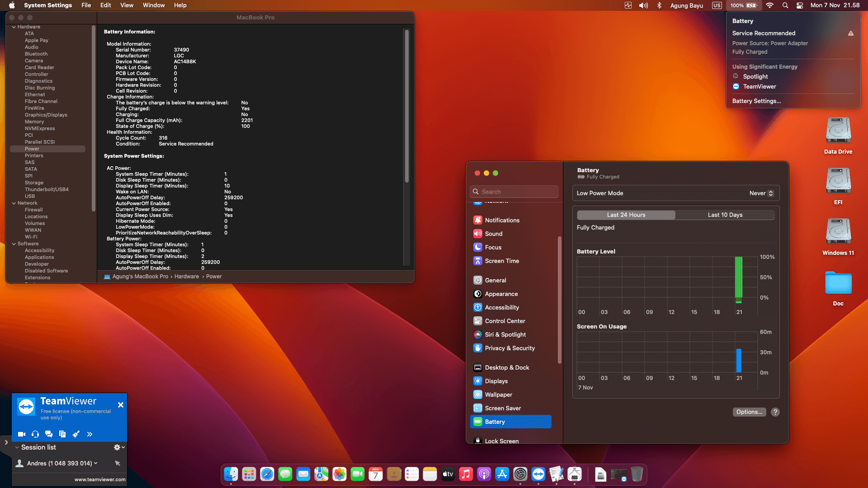Open Focus settings in sidebar

pyautogui.click(x=511, y=247)
